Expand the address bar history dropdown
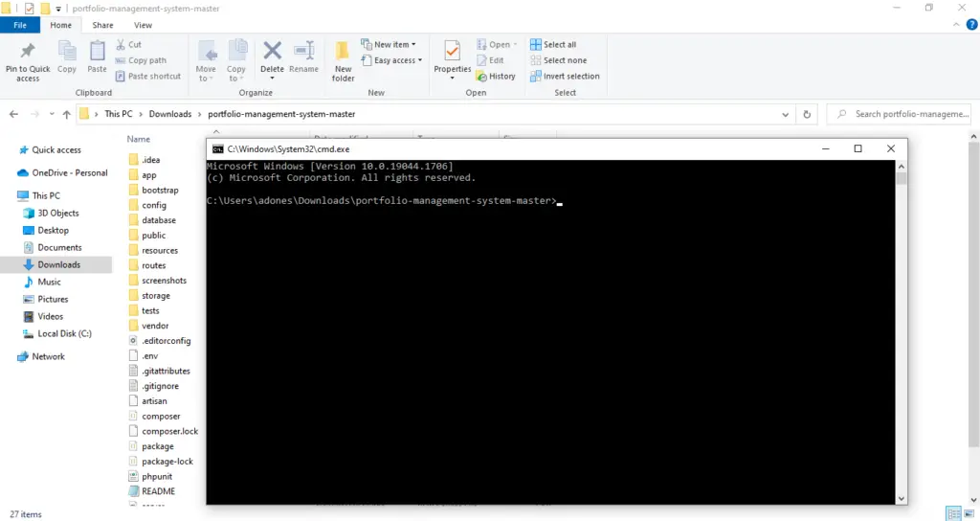Screen dimensions: 980x521 (x=785, y=115)
